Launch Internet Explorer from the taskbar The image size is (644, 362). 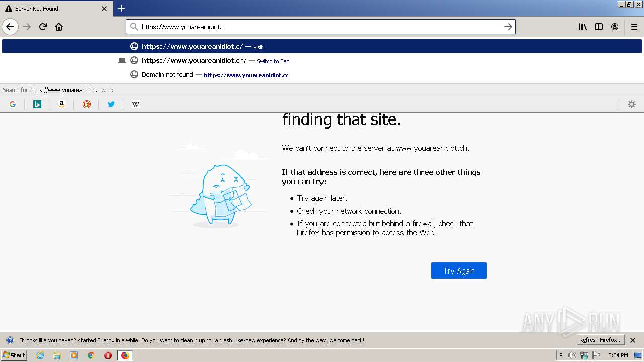pos(40,355)
